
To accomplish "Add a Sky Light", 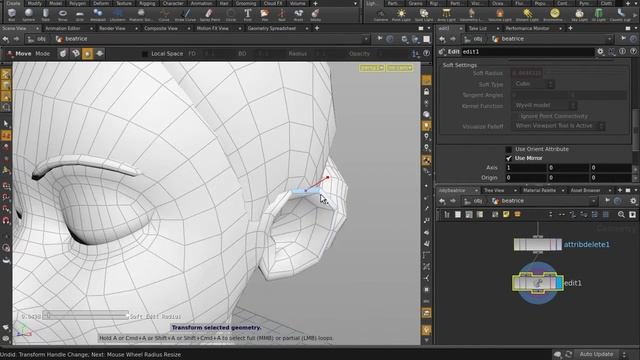I will (579, 15).
